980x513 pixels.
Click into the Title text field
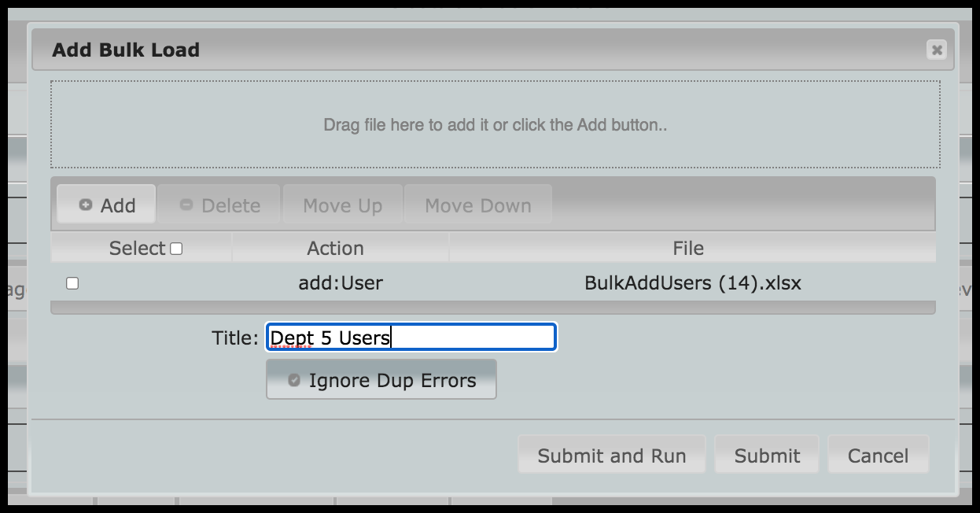(x=411, y=338)
